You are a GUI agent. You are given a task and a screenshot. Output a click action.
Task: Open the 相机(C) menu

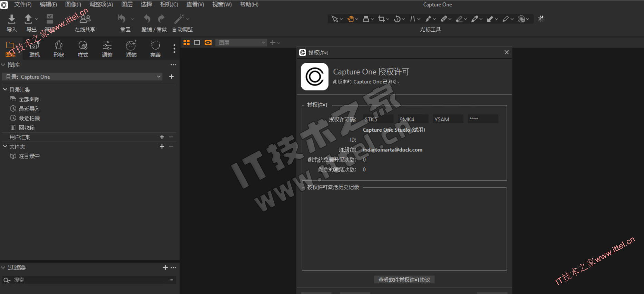[x=169, y=4]
